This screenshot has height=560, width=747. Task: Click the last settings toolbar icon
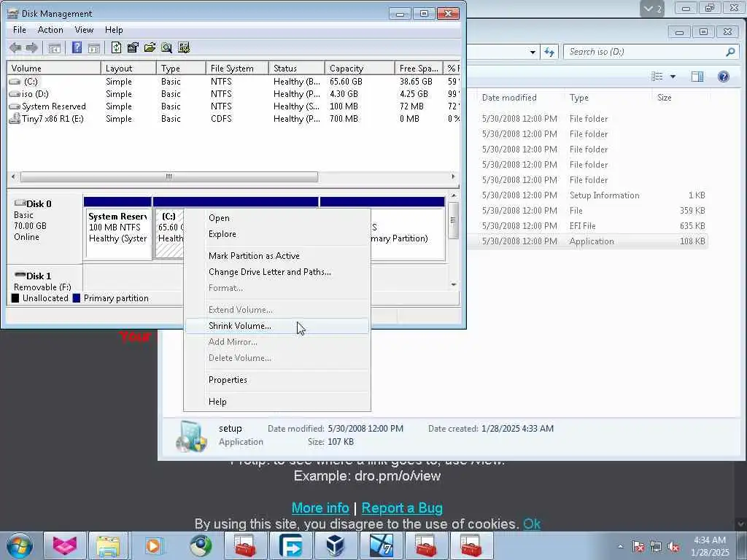pos(184,47)
